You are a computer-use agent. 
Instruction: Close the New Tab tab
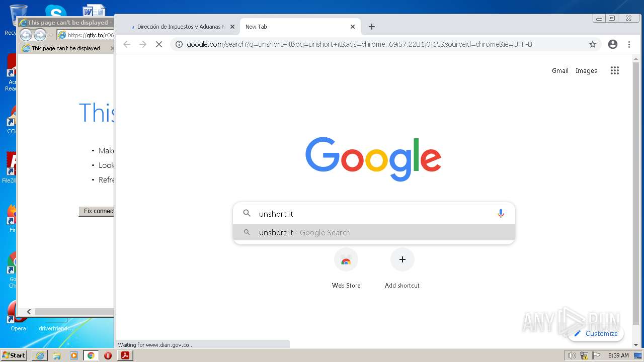[353, 27]
